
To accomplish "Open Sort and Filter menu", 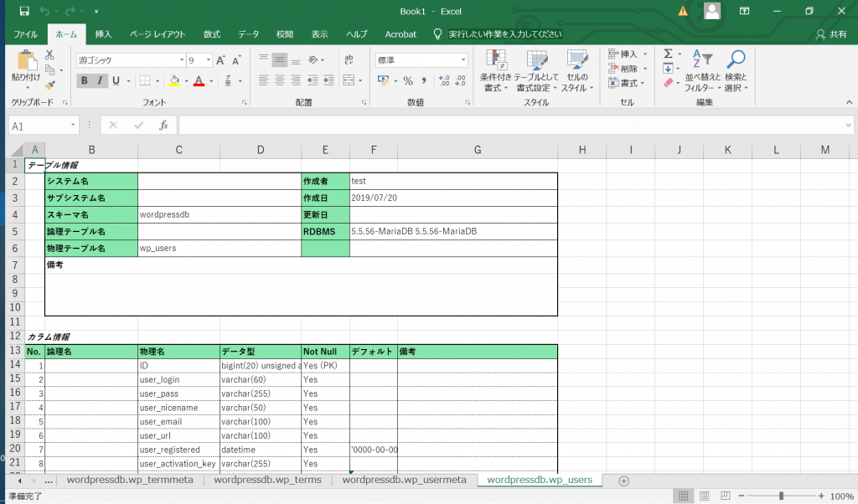I will coord(703,70).
